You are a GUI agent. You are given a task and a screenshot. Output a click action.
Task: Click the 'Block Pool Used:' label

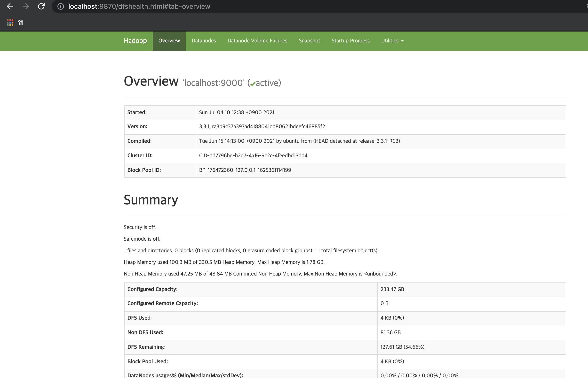(148, 362)
